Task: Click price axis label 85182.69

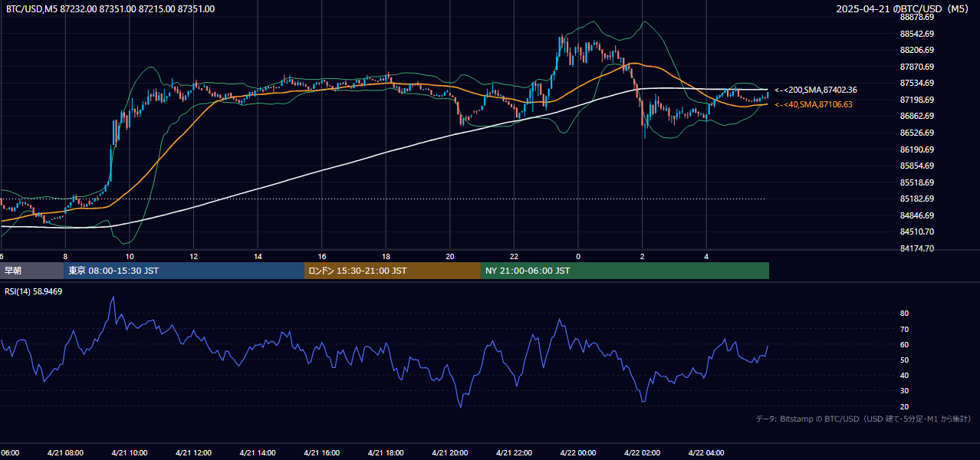Action: (x=917, y=199)
